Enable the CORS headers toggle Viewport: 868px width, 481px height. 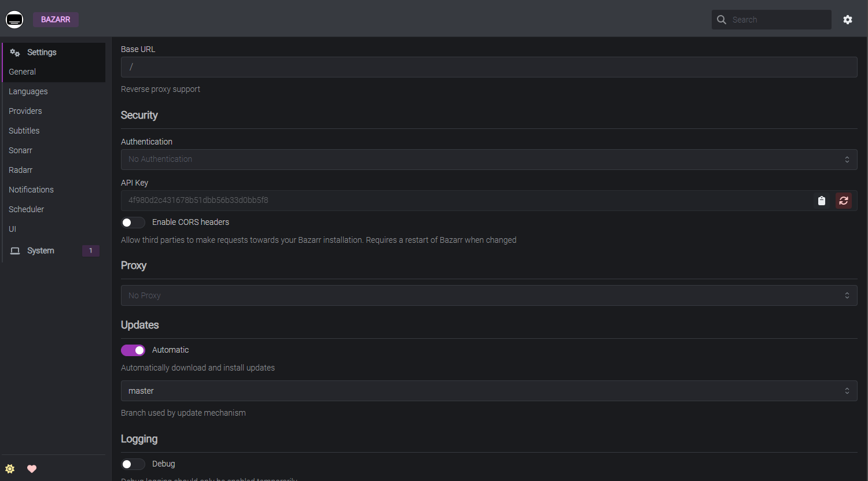[x=133, y=223]
